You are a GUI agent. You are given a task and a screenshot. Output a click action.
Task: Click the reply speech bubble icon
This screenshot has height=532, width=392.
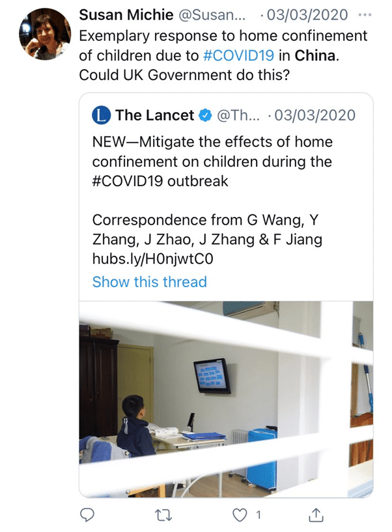pos(87,515)
